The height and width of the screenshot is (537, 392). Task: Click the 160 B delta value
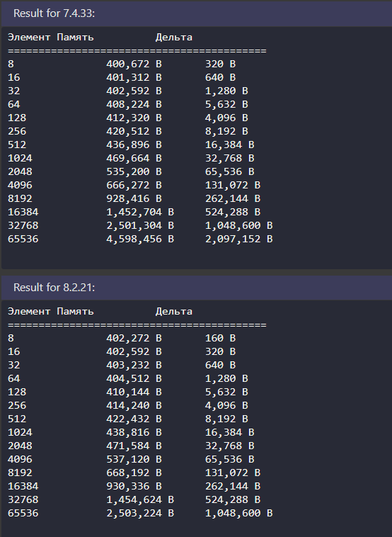click(x=220, y=338)
